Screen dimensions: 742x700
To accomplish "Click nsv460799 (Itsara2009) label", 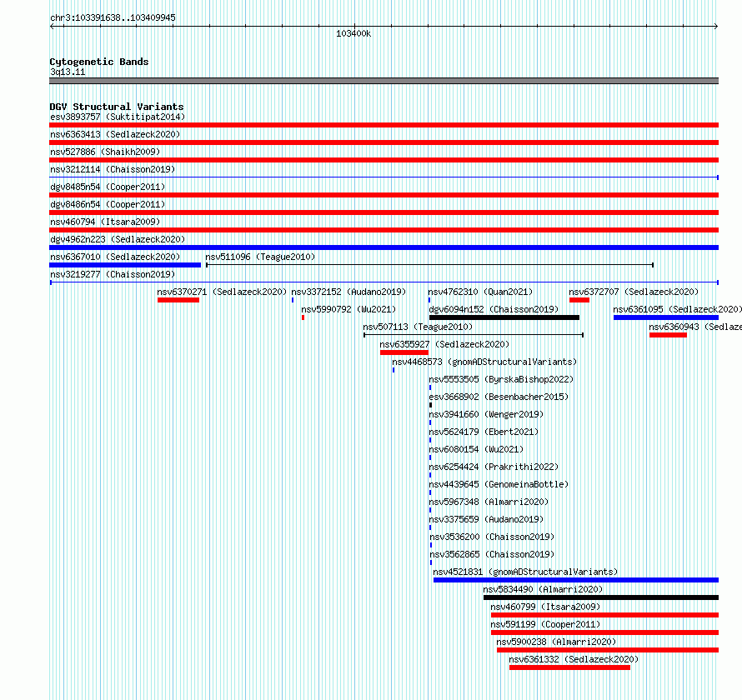I will pyautogui.click(x=545, y=607).
